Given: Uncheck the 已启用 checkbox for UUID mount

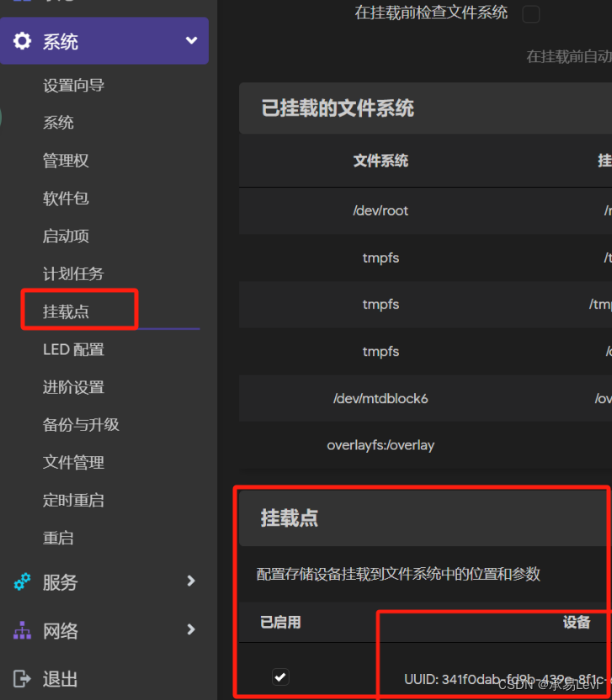Looking at the screenshot, I should [280, 676].
